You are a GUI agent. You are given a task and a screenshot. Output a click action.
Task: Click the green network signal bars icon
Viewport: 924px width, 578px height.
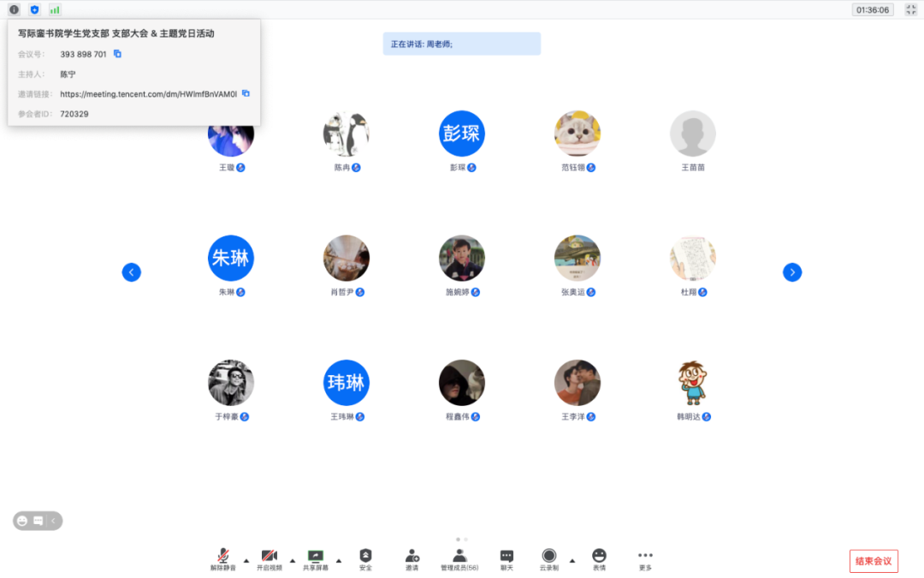coord(55,9)
